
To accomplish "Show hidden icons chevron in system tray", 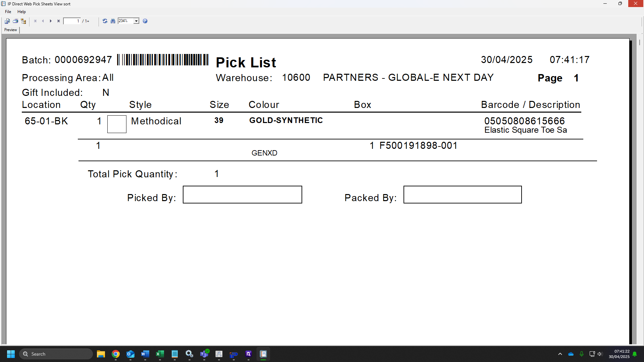I will (560, 354).
